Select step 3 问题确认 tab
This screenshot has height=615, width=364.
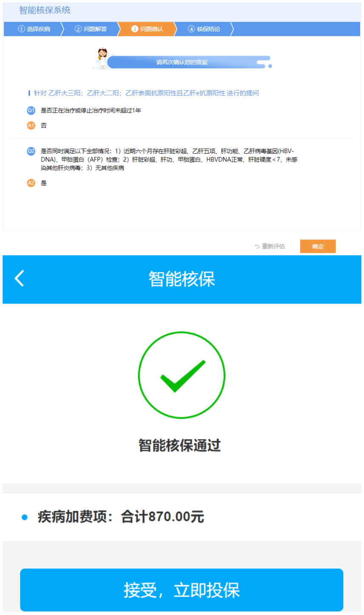(x=147, y=29)
